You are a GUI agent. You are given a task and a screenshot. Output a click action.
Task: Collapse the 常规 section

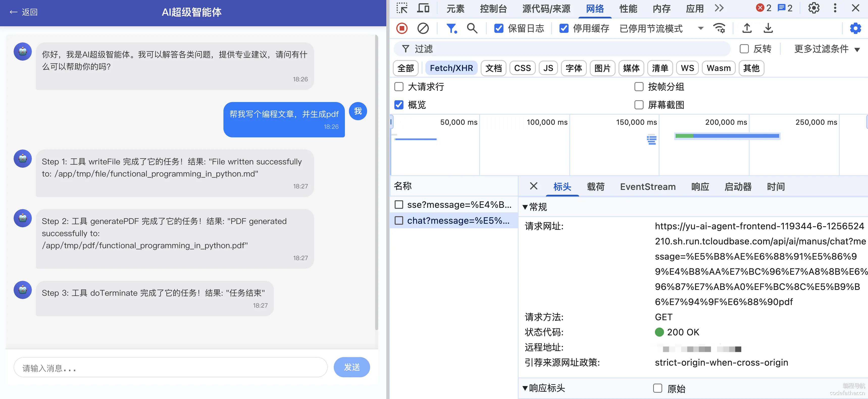[x=535, y=207]
